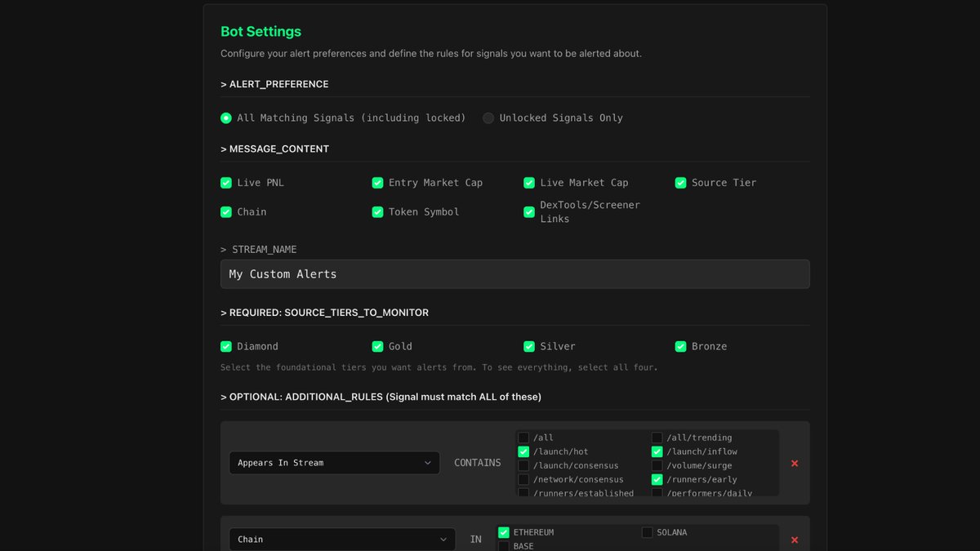Select All Matching Signals radio option
Image resolution: width=980 pixels, height=551 pixels.
click(226, 118)
